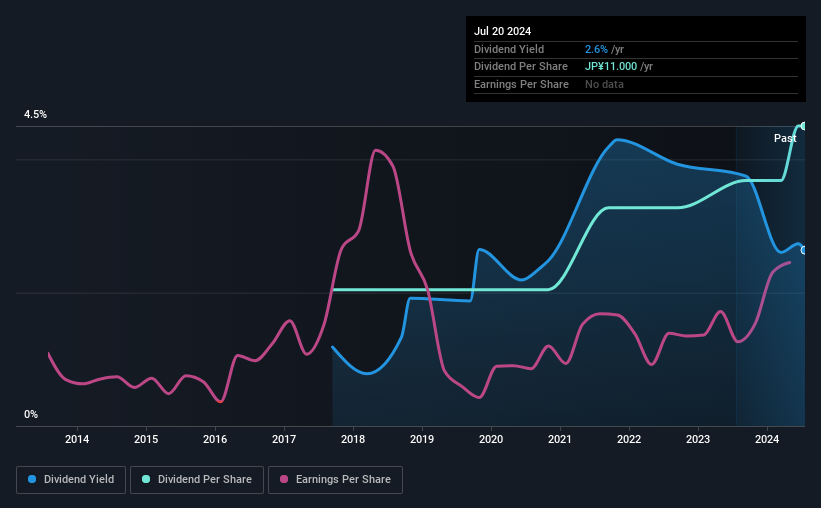This screenshot has width=821, height=508.
Task: Toggle the Dividend Yield legend button
Action: [x=71, y=479]
